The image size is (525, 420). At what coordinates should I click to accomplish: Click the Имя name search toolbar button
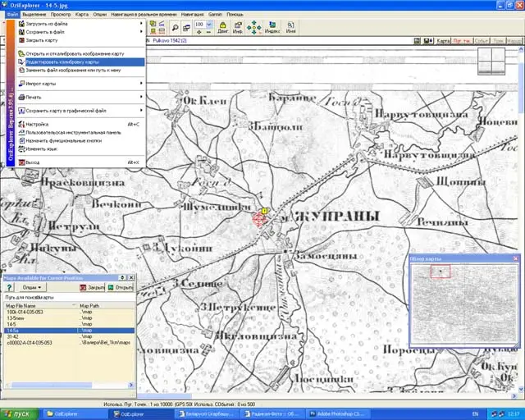290,27
